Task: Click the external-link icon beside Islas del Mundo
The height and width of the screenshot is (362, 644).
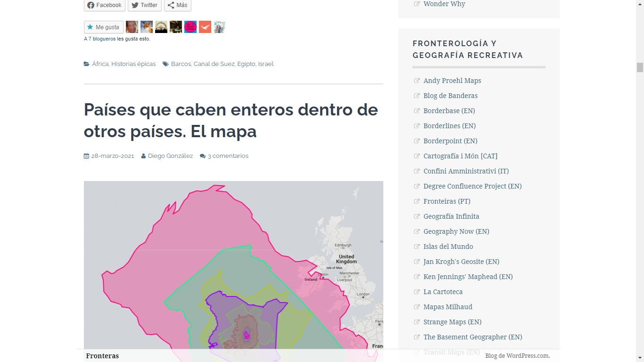Action: (x=417, y=247)
